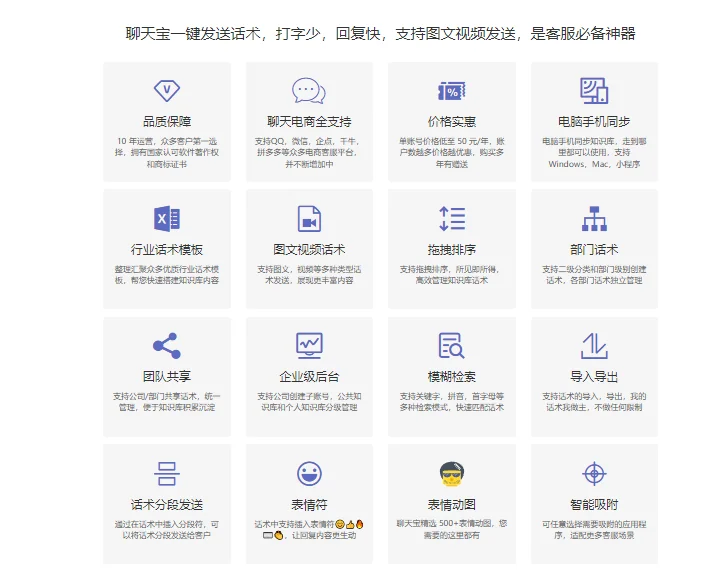
Task: Click the 智能吸附 card title
Action: 594,505
